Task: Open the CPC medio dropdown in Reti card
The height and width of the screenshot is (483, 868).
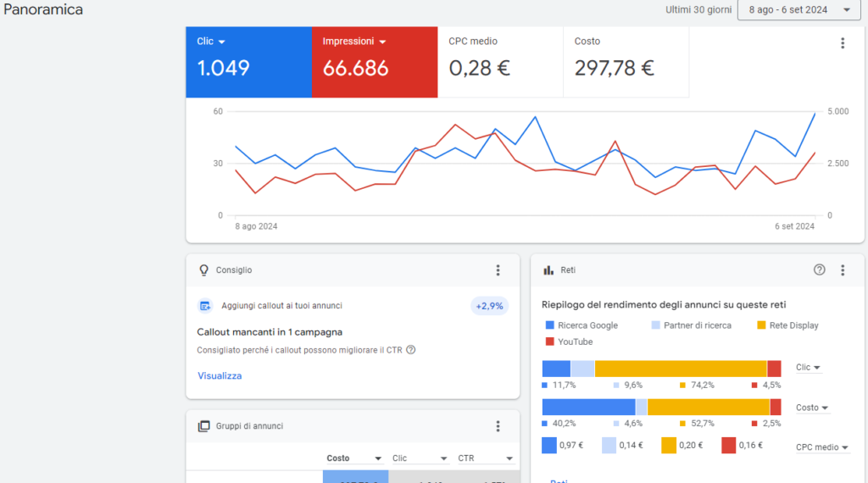Action: (x=822, y=447)
